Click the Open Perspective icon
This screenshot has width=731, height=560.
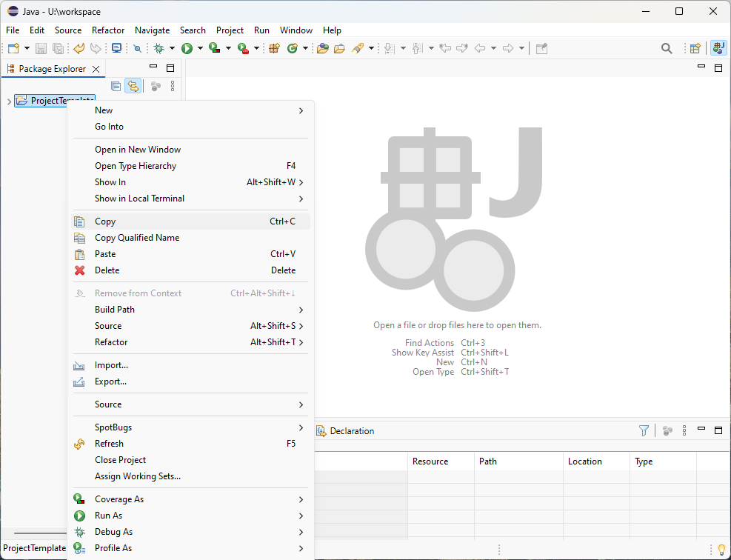pos(695,49)
